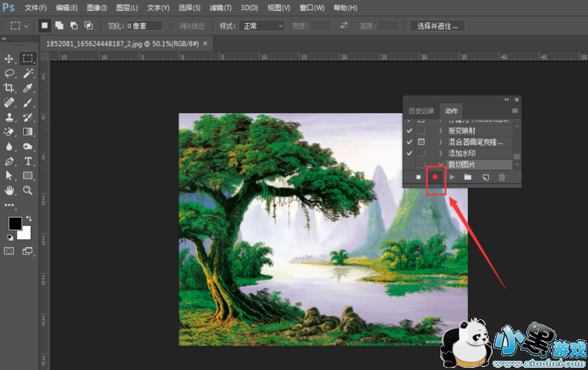The width and height of the screenshot is (588, 370).
Task: Choose the Magic Wand tool
Action: (x=28, y=73)
